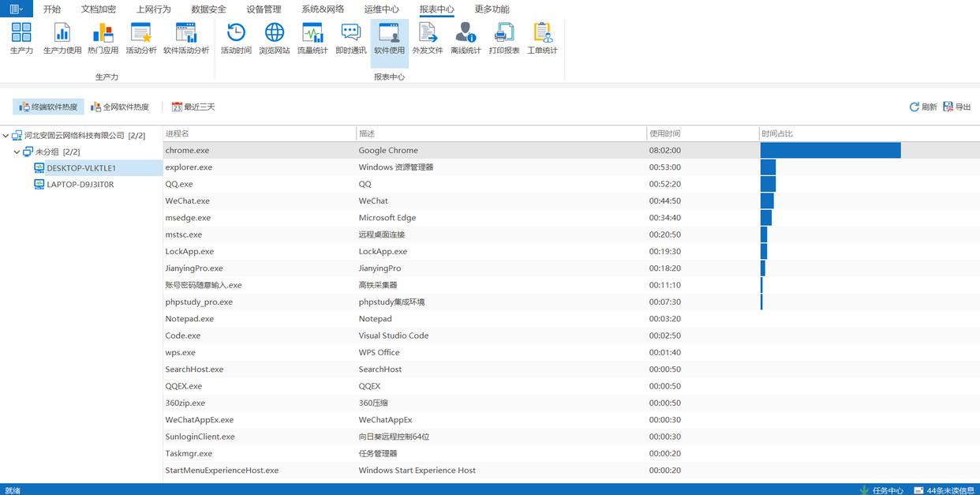Screen dimensions: 980x495
Task: Open the 浏览网站 report
Action: pyautogui.click(x=274, y=38)
